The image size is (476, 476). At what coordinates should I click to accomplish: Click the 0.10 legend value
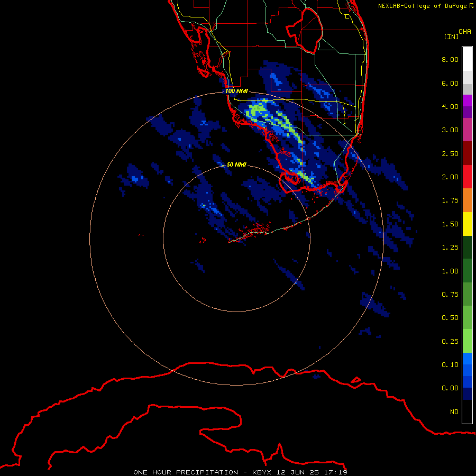tap(450, 365)
